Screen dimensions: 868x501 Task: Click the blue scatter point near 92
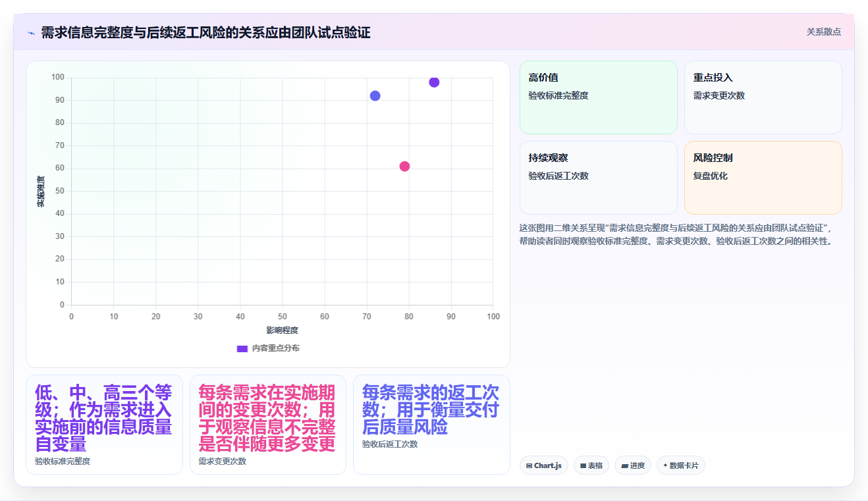coord(375,95)
